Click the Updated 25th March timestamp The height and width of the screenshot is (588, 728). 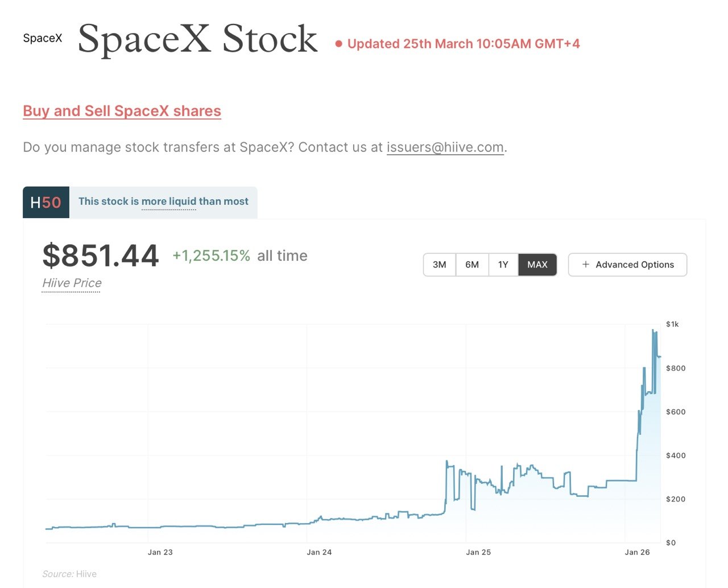coord(463,44)
